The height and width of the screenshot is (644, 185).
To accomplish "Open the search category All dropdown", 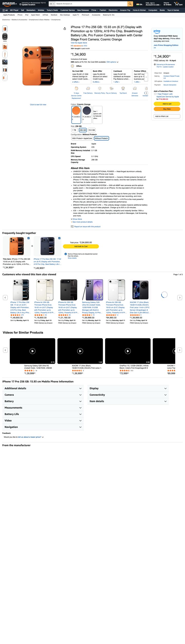I will (52, 4).
